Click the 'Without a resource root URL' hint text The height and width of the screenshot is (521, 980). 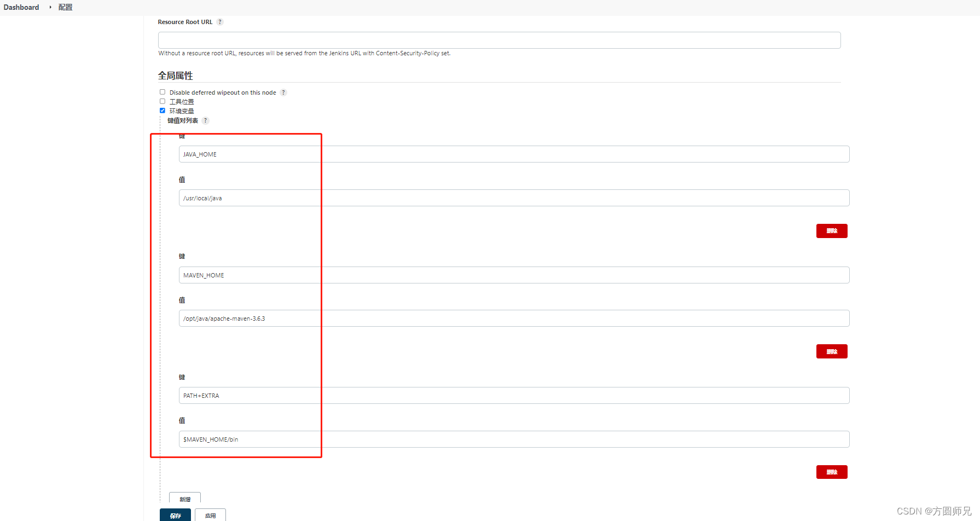pos(304,53)
